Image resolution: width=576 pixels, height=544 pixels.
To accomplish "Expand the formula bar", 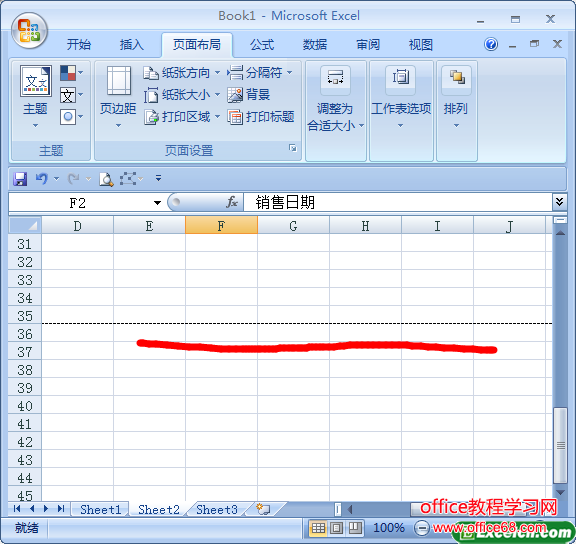I will pos(559,202).
